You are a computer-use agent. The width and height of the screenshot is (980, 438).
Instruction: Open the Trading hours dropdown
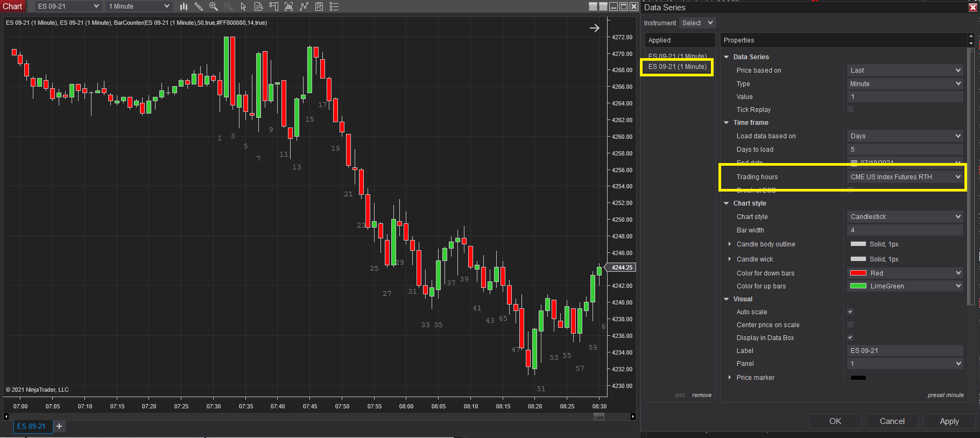905,176
